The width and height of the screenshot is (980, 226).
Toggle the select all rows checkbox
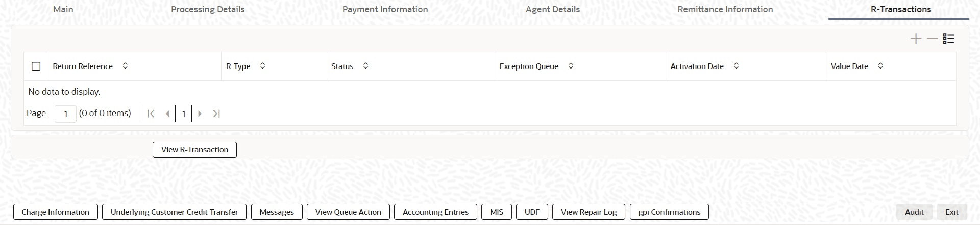(x=36, y=66)
